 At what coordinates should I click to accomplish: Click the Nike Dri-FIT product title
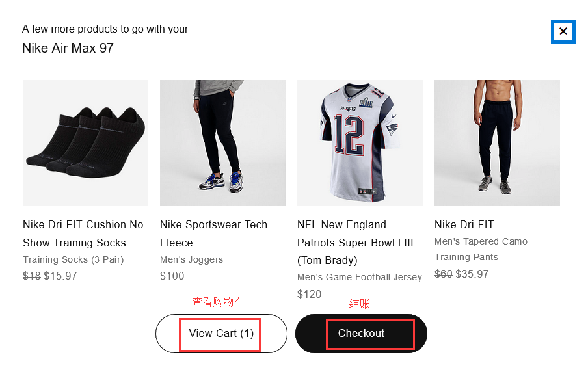click(x=464, y=224)
